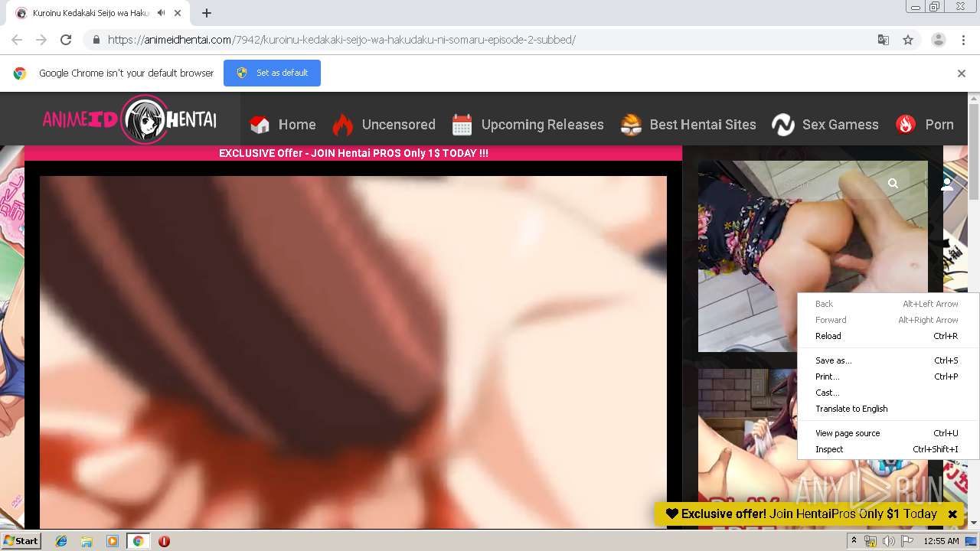Click the house icon beside Home

tap(260, 124)
